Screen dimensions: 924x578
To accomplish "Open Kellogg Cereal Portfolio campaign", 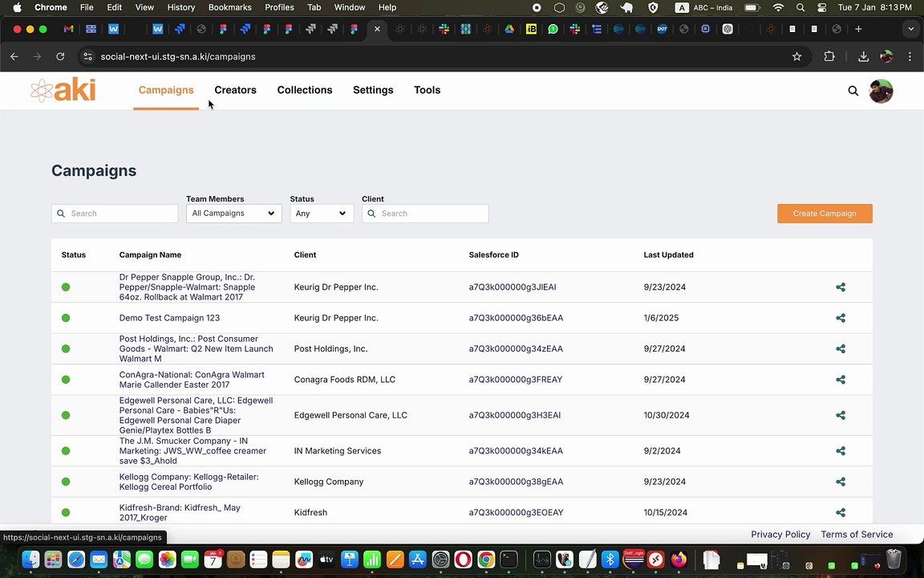I will 188,482.
